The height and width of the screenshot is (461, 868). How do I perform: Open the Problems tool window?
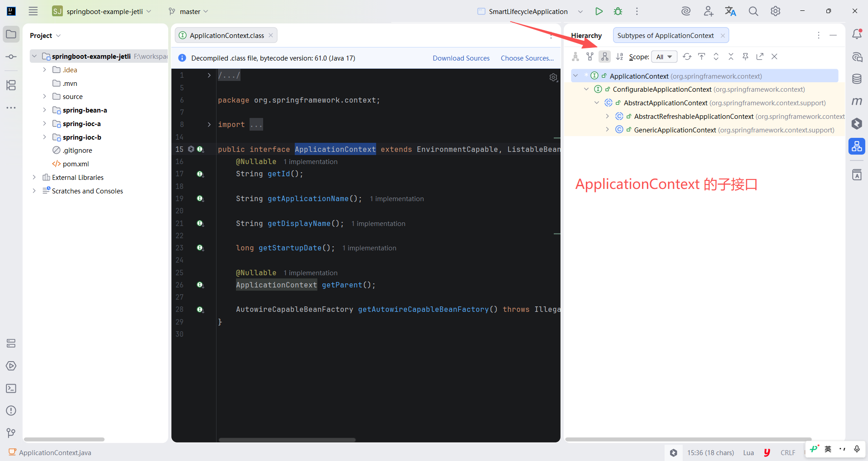(11, 410)
